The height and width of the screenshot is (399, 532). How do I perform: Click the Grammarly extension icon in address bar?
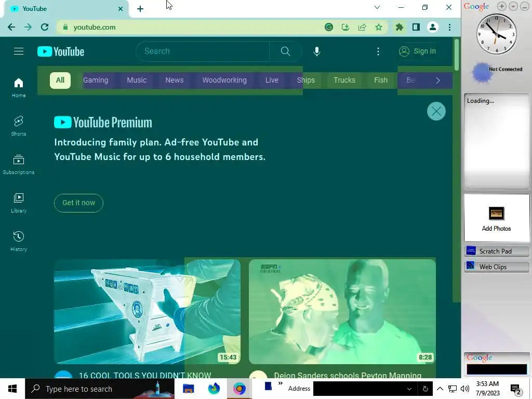[328, 27]
